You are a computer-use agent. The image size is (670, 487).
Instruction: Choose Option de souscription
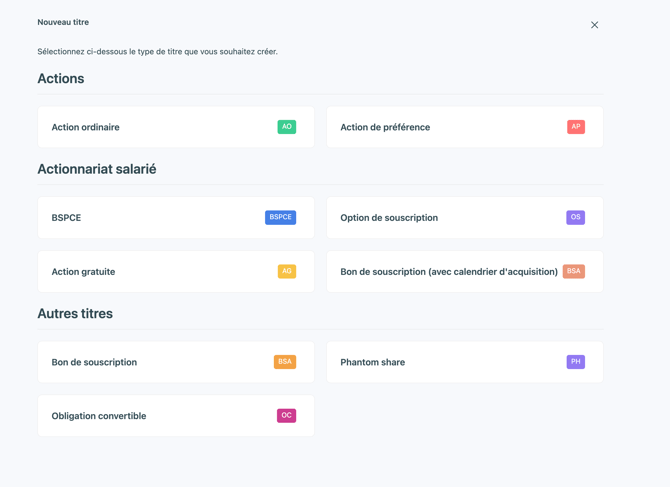point(465,217)
